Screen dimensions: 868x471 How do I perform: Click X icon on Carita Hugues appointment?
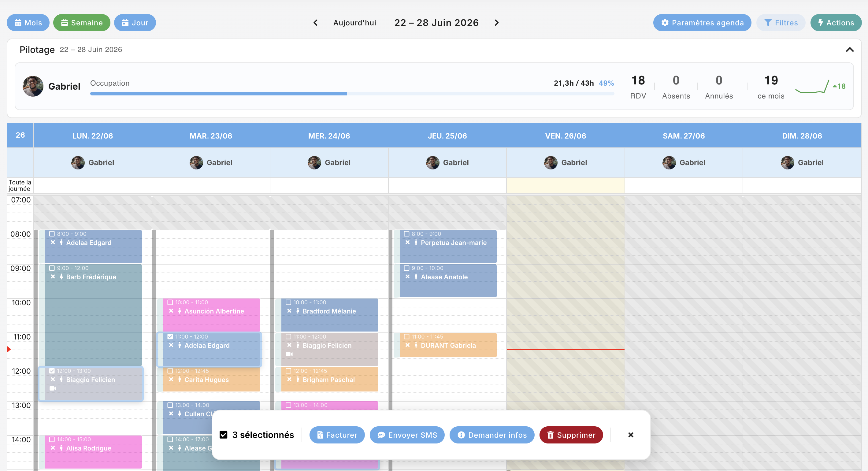click(171, 379)
